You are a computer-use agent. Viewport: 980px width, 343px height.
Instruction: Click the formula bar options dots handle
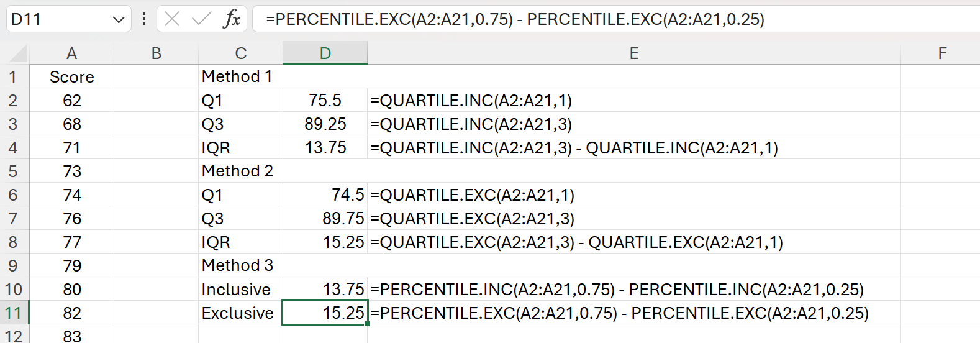(144, 19)
